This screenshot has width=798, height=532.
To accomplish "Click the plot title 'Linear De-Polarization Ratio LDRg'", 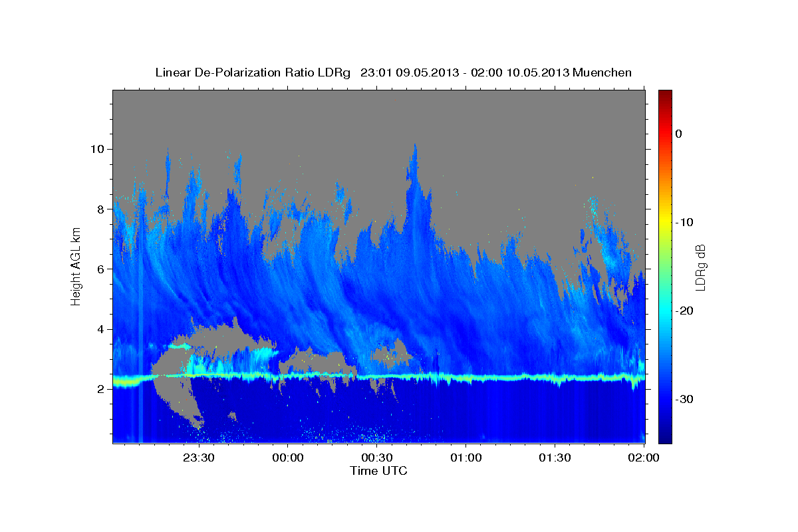I will 252,72.
